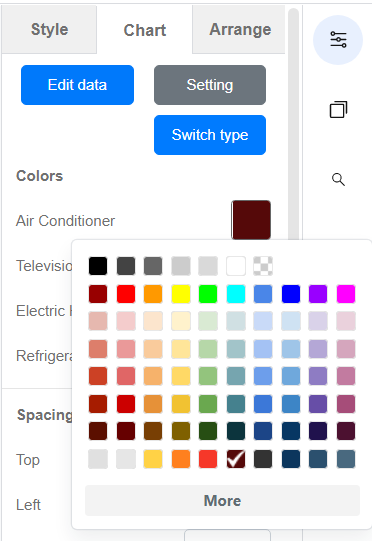372x541 pixels.
Task: Switch to the Arrange tab
Action: (x=240, y=30)
